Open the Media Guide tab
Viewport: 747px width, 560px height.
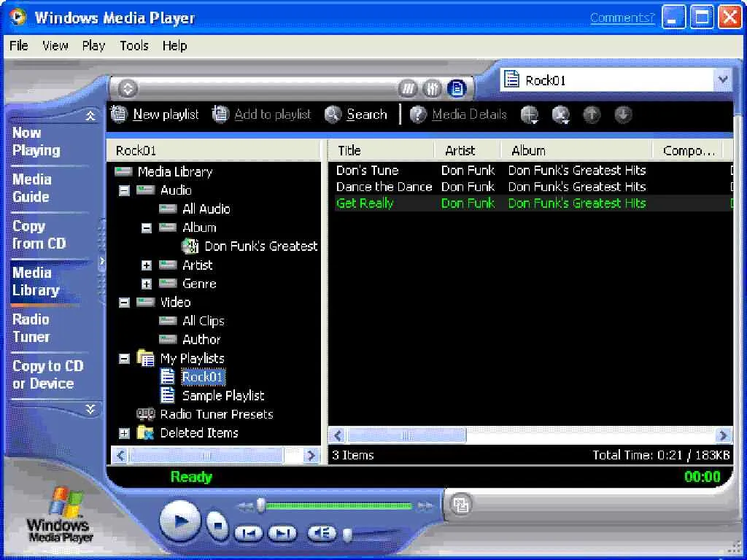pyautogui.click(x=31, y=188)
